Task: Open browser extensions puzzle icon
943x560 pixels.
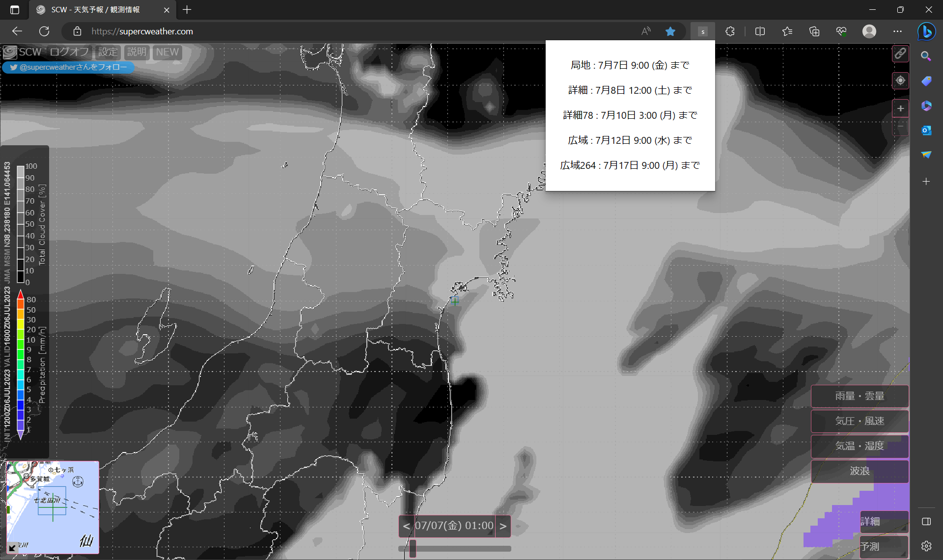Action: pyautogui.click(x=730, y=31)
